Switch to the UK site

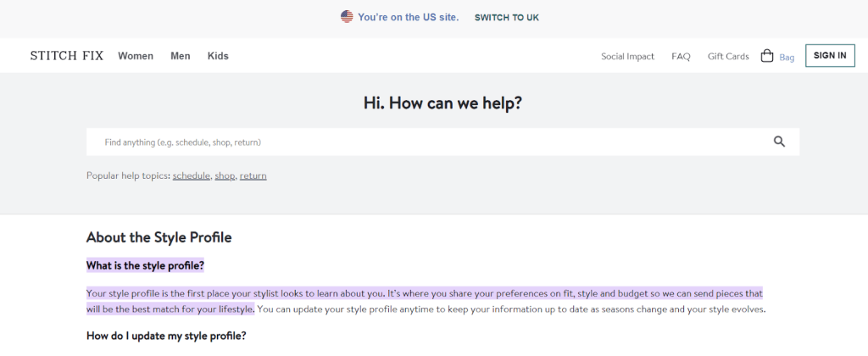tap(506, 18)
